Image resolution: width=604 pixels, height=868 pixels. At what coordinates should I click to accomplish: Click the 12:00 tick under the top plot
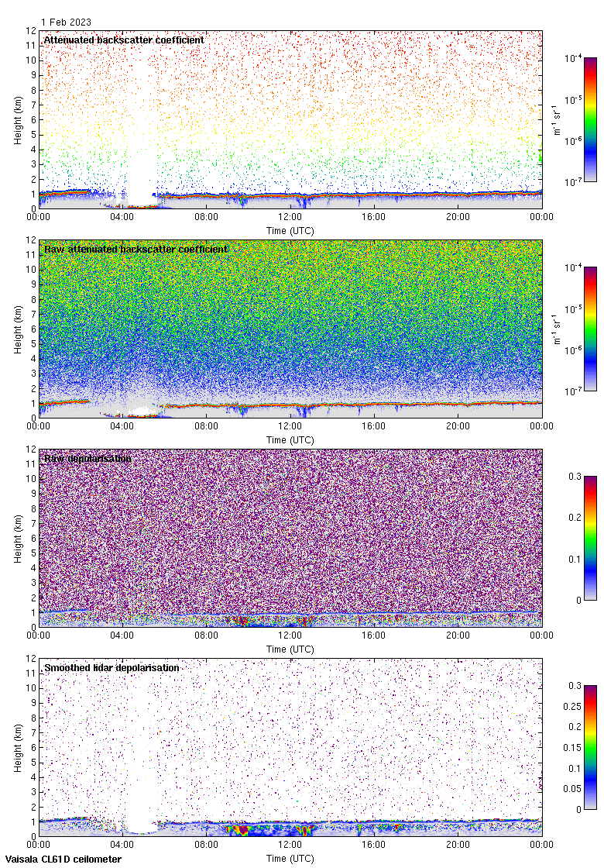[290, 217]
